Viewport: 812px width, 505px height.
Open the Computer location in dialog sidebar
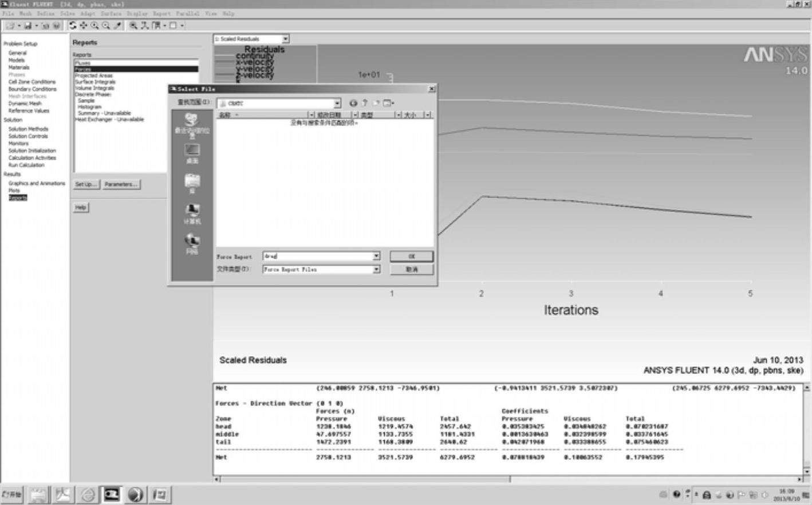click(x=192, y=213)
